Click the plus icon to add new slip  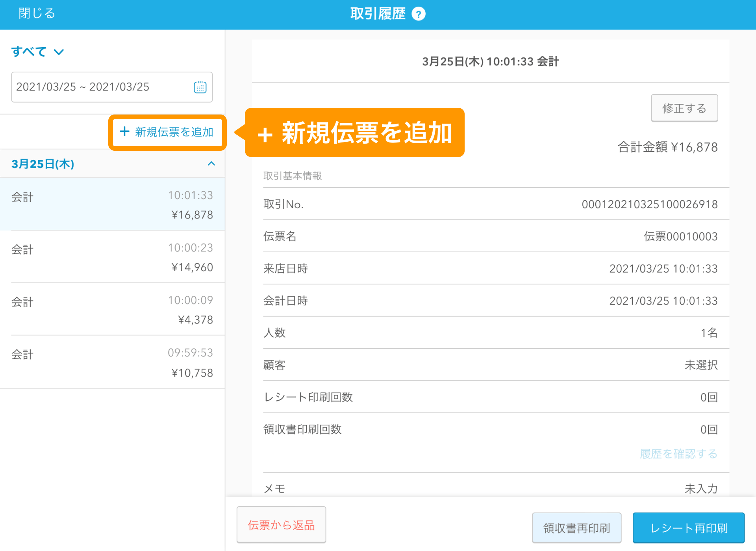[x=124, y=133]
